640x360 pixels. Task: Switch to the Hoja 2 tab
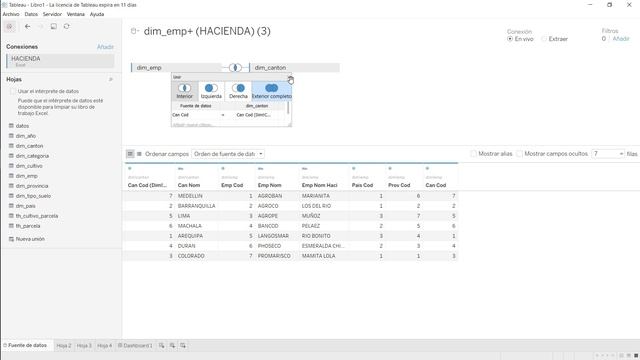64,346
